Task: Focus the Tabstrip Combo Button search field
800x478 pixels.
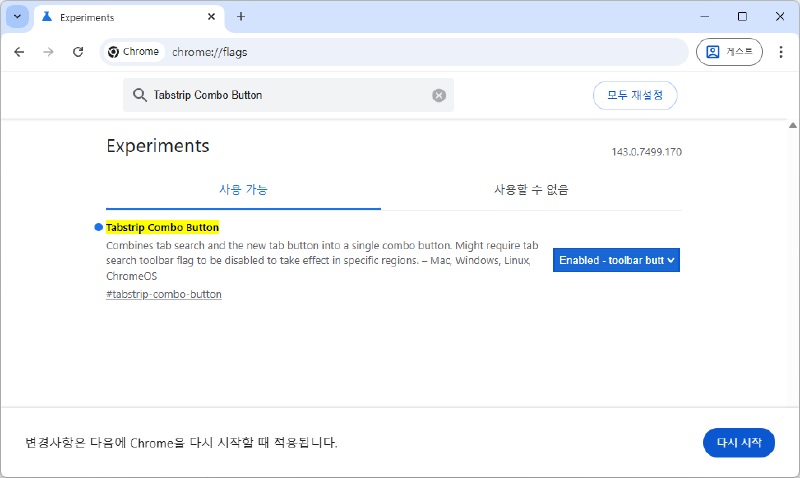Action: tap(288, 95)
